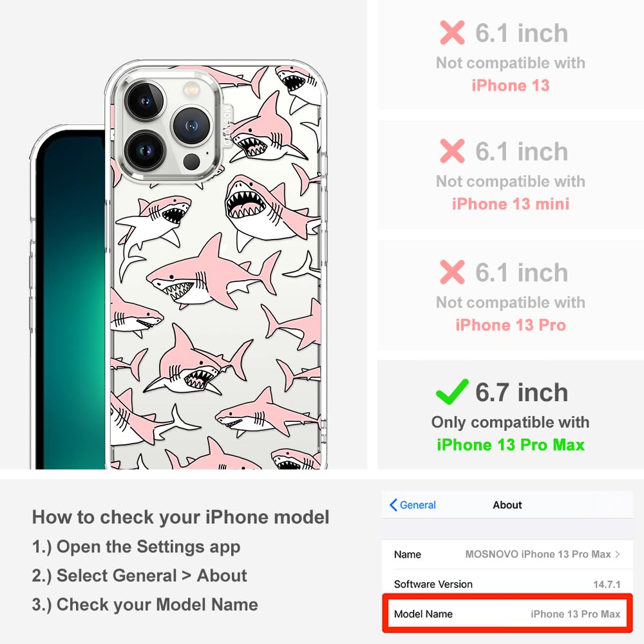
Task: Click the "Select General > About" step
Action: [140, 575]
